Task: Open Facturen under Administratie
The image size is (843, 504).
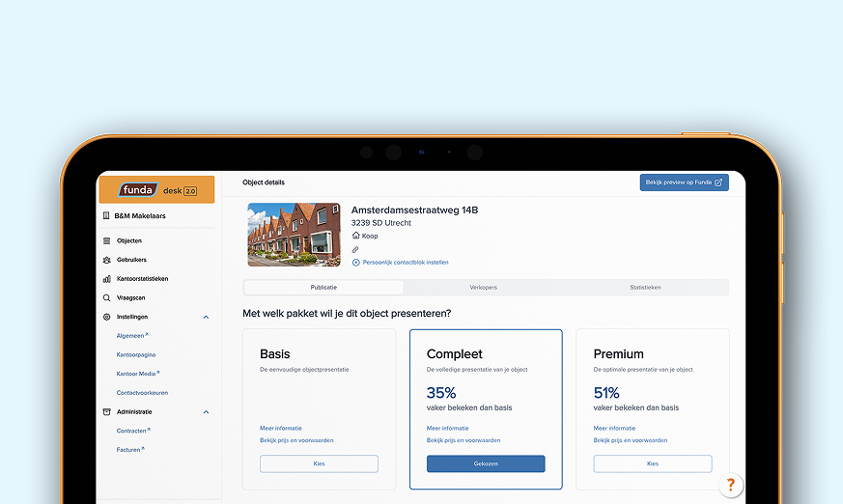Action: click(x=130, y=450)
